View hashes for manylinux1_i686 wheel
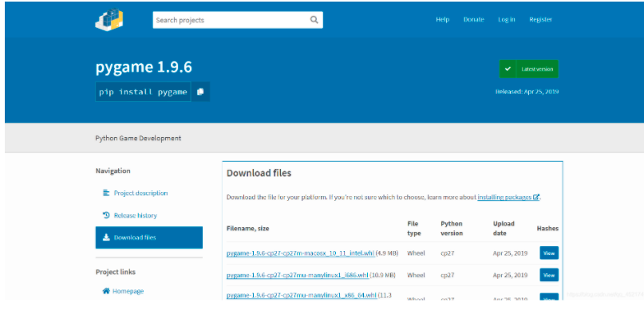 click(x=549, y=275)
